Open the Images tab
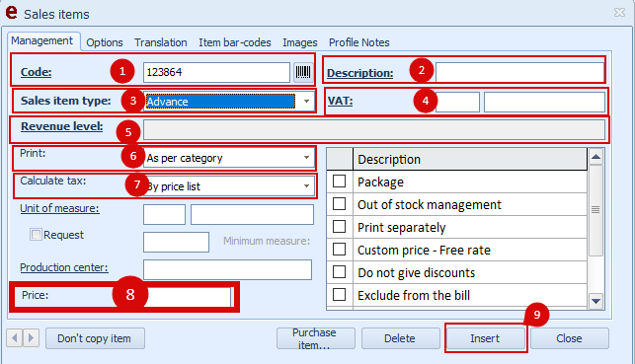The height and width of the screenshot is (364, 635). click(x=299, y=42)
